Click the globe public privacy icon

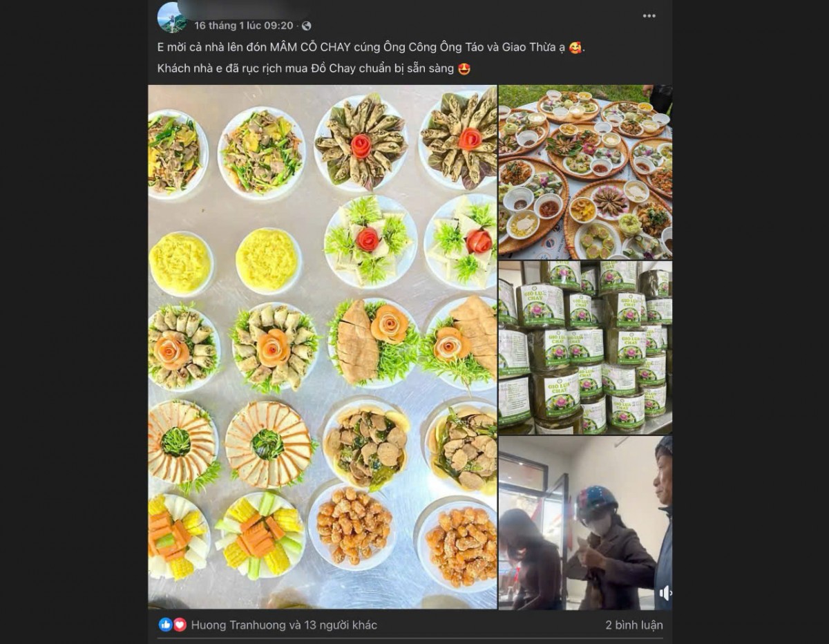click(x=306, y=26)
